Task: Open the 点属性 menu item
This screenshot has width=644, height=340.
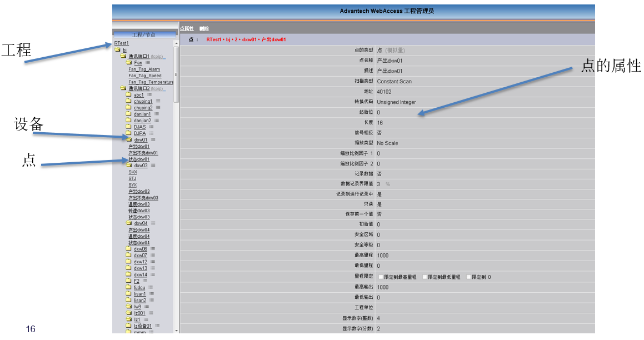Action: pos(187,28)
